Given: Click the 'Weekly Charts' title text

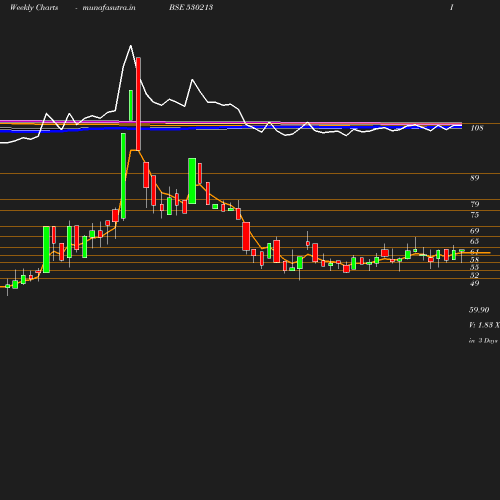Looking at the screenshot, I should pyautogui.click(x=34, y=8).
